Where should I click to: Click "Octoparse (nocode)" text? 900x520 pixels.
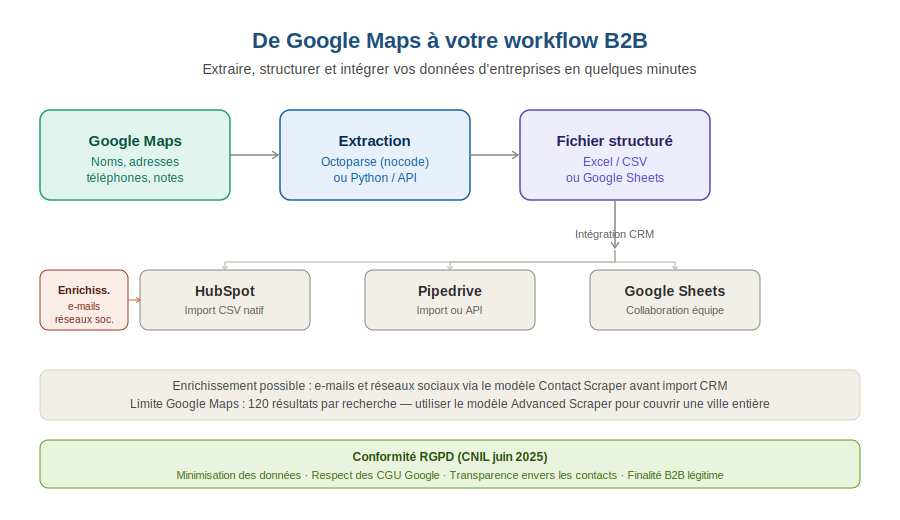click(x=375, y=162)
